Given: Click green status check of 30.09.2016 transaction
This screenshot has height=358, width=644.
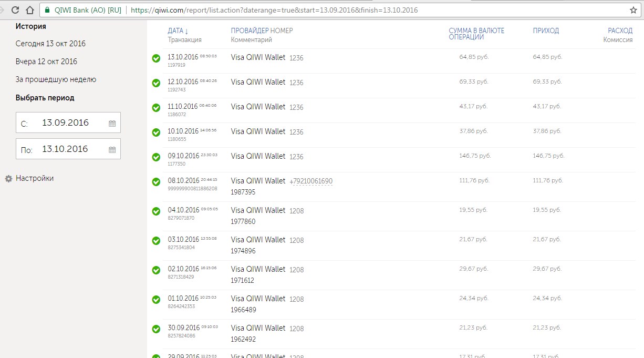Looking at the screenshot, I should click(x=156, y=329).
